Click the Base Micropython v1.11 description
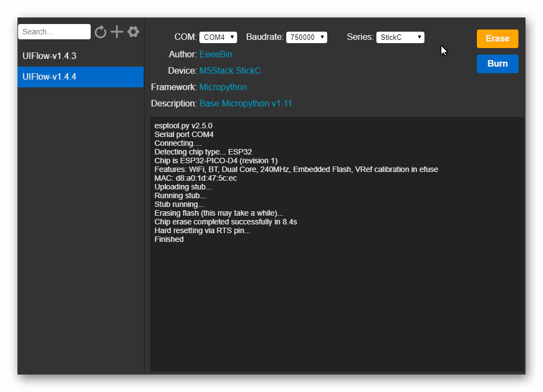The width and height of the screenshot is (543, 392). click(245, 104)
